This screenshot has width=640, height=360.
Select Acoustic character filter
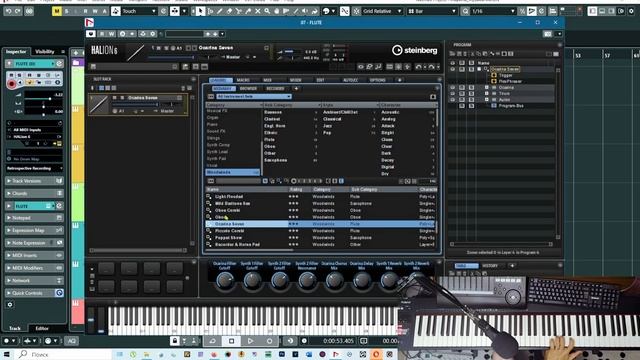408,112
